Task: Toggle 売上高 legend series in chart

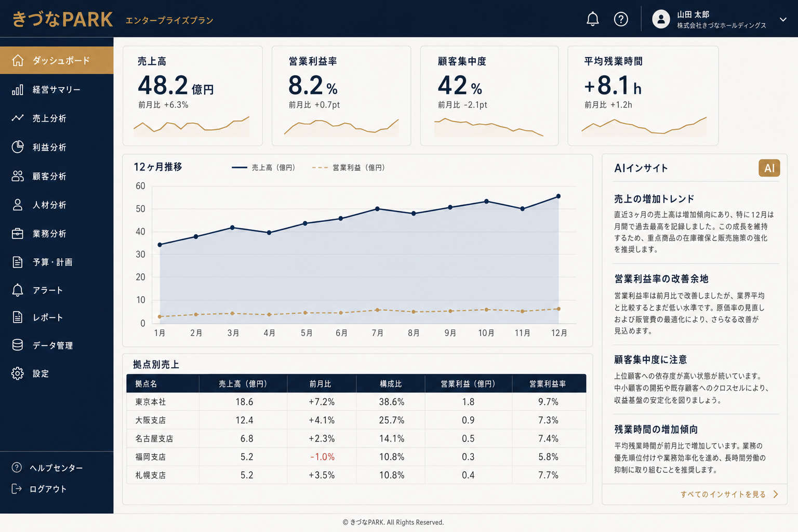Action: tap(263, 167)
